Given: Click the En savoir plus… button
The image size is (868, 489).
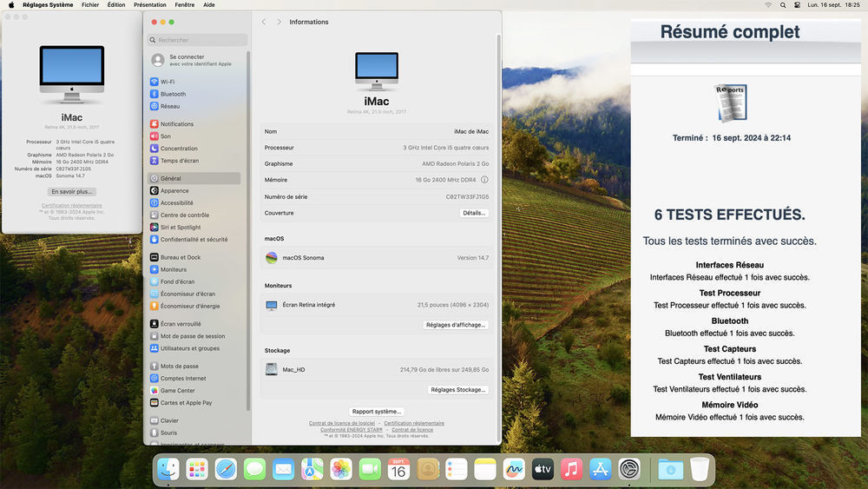Looking at the screenshot, I should click(72, 191).
